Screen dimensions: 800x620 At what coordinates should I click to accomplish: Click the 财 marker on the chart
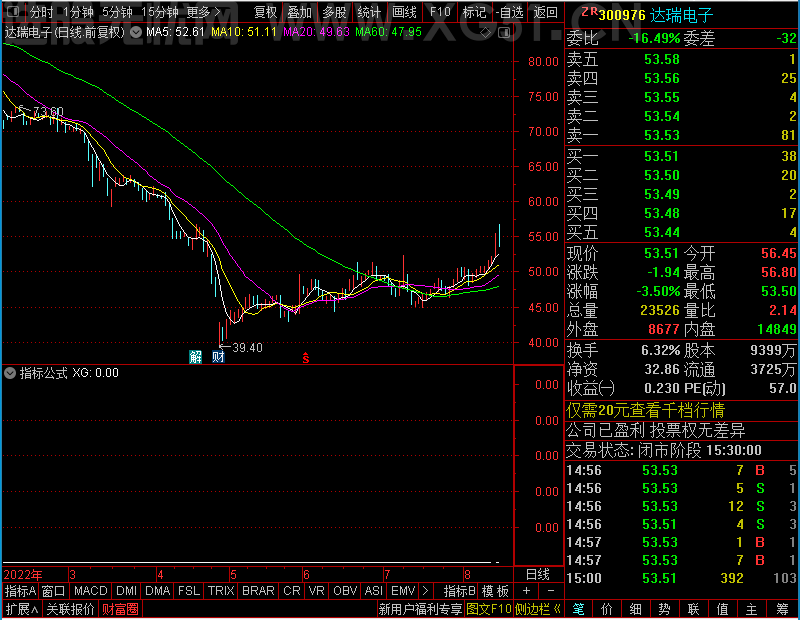point(218,357)
